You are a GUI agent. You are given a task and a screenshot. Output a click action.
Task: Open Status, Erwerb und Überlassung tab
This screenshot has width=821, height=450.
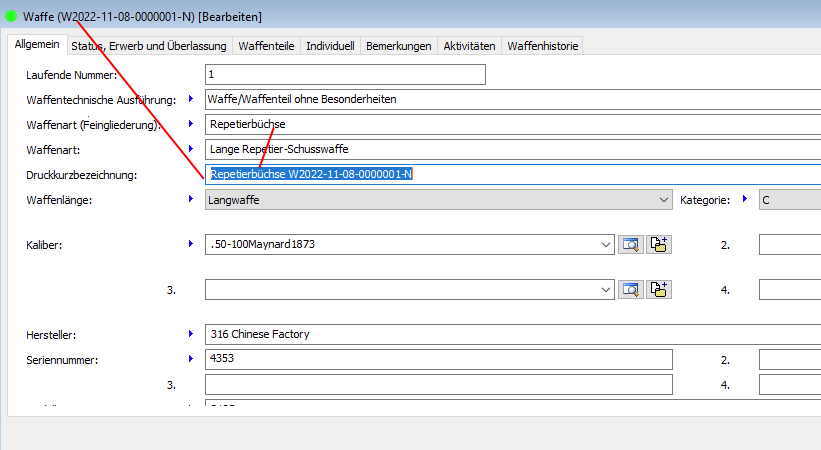151,46
